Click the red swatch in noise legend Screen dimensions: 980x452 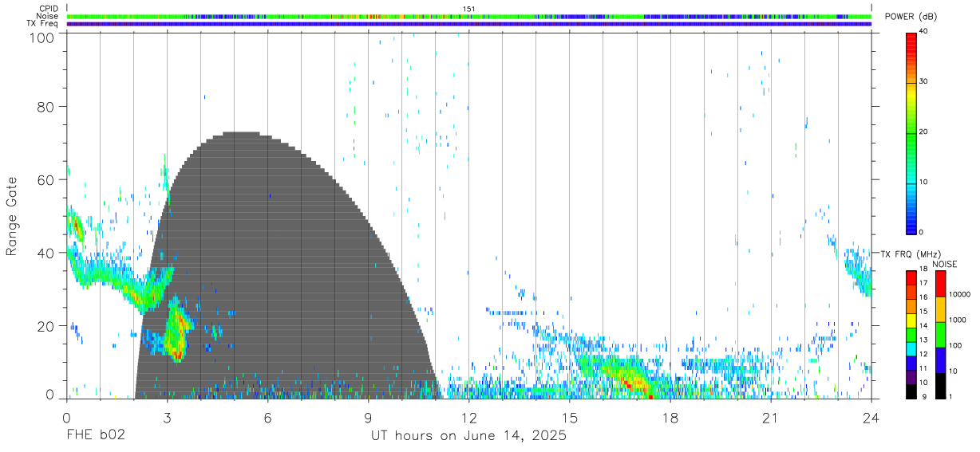[941, 285]
